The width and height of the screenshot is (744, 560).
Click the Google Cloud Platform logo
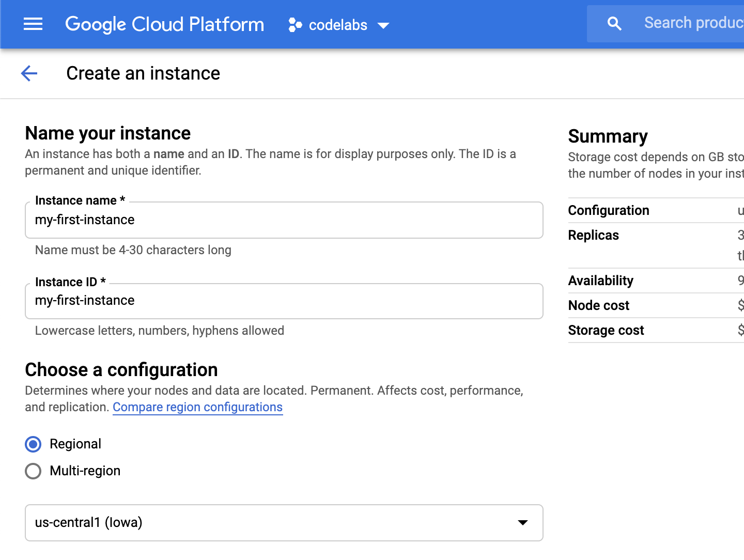click(164, 24)
